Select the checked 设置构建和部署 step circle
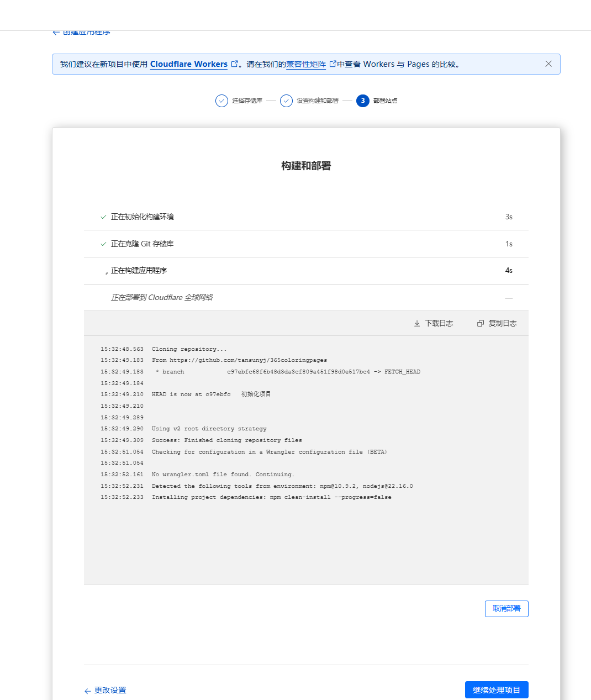The image size is (591, 700). (286, 101)
